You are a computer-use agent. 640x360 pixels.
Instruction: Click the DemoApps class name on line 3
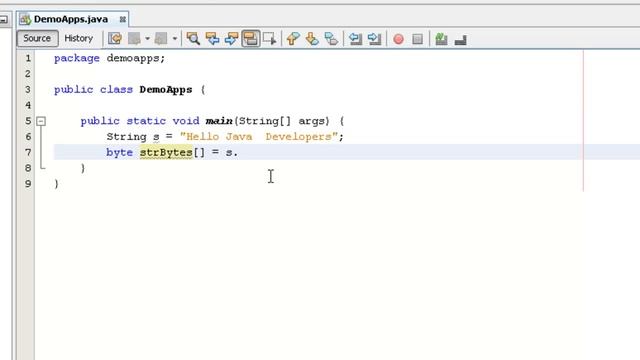166,90
